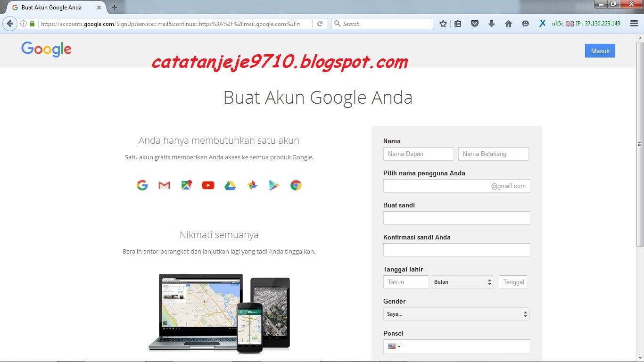Open site information icon in address bar
The height and width of the screenshot is (362, 644).
tap(24, 24)
